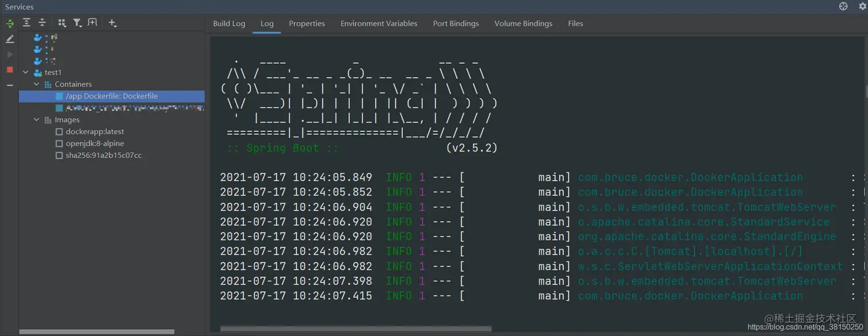The width and height of the screenshot is (868, 336).
Task: Open the Files tab
Action: click(x=575, y=24)
